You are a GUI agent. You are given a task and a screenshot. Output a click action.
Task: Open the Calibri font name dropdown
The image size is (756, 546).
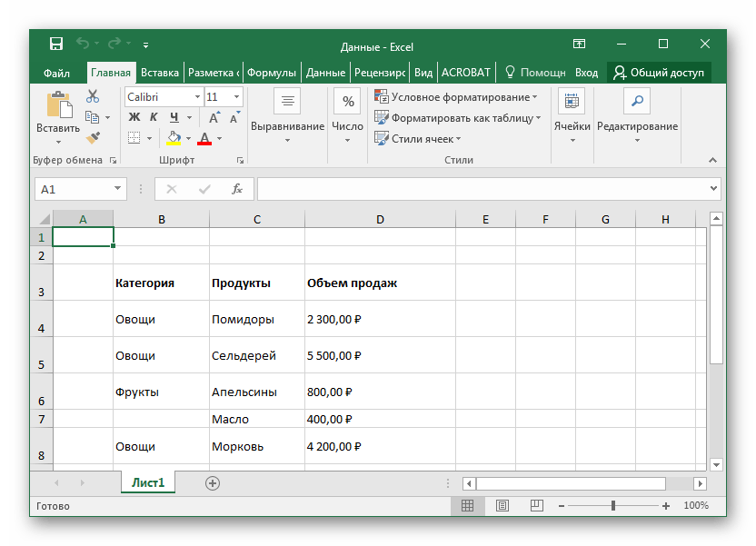197,96
